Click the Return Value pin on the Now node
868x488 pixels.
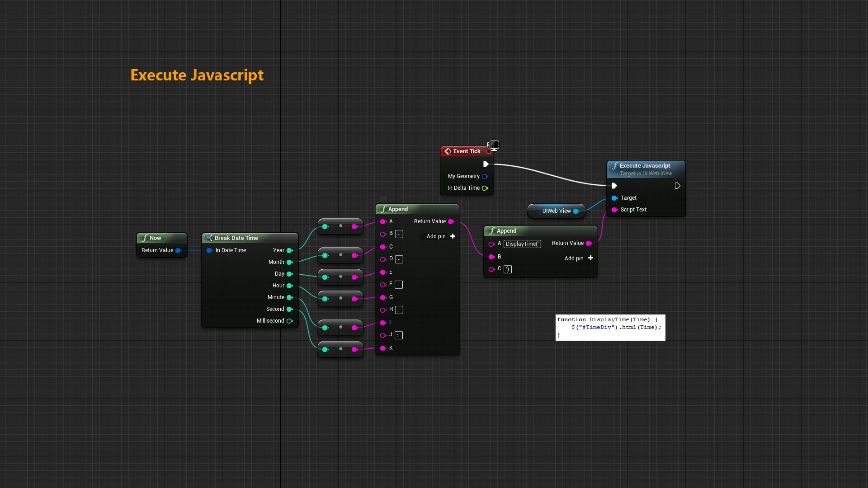179,250
